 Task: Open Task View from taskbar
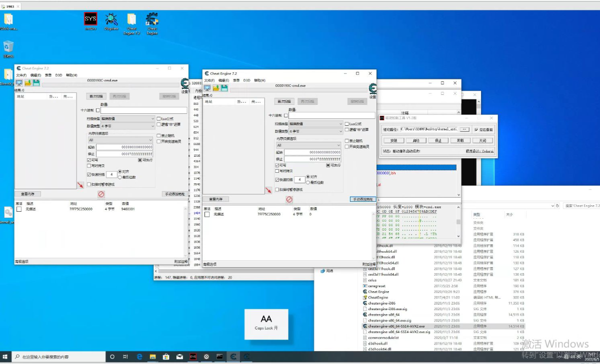[x=125, y=357]
